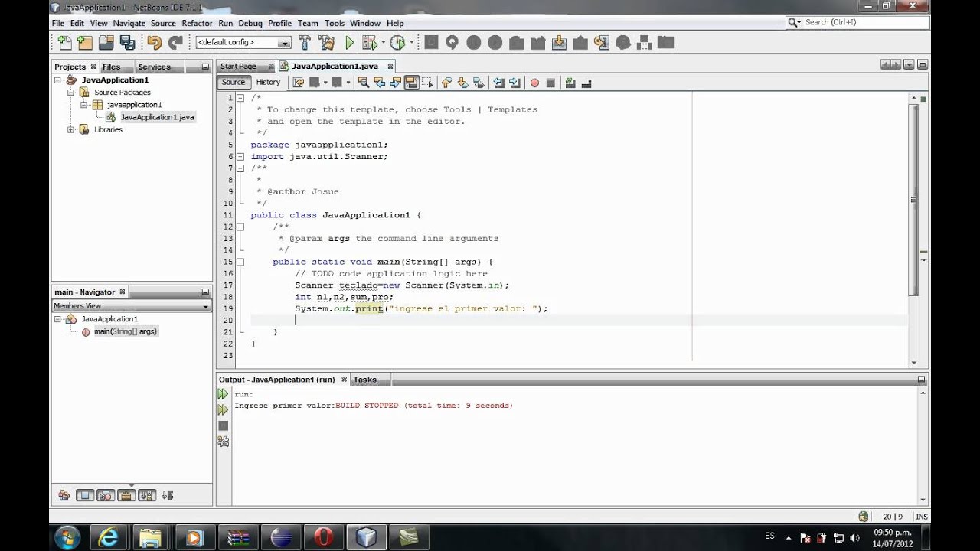This screenshot has height=551, width=980.
Task: Click the Source view button
Action: 234,82
